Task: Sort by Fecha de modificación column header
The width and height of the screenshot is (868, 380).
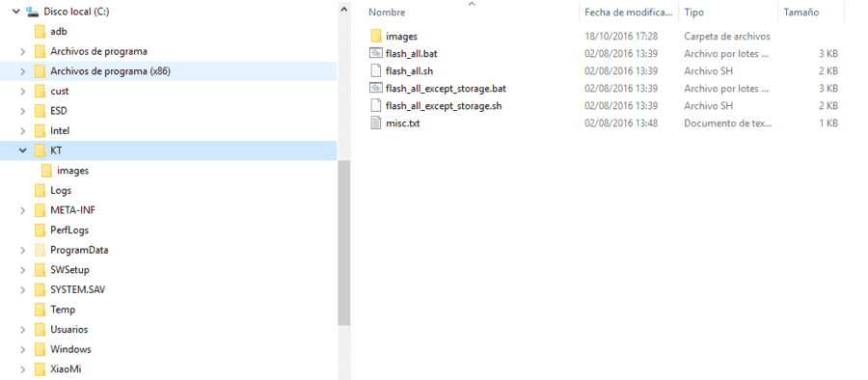Action: coord(629,13)
